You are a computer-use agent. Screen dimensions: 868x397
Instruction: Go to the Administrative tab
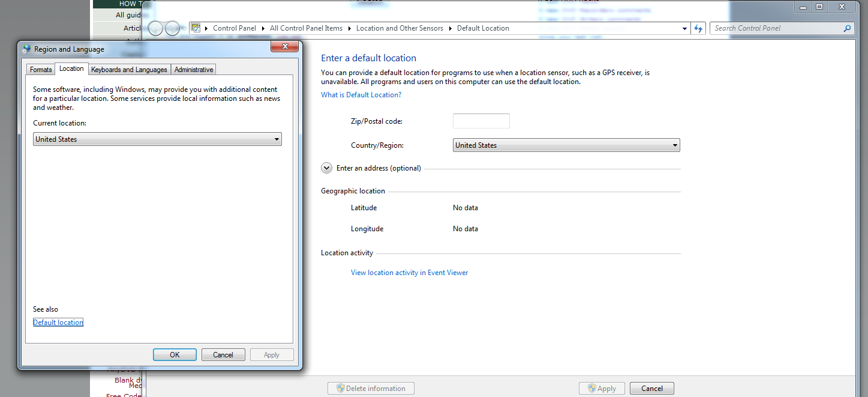point(193,70)
